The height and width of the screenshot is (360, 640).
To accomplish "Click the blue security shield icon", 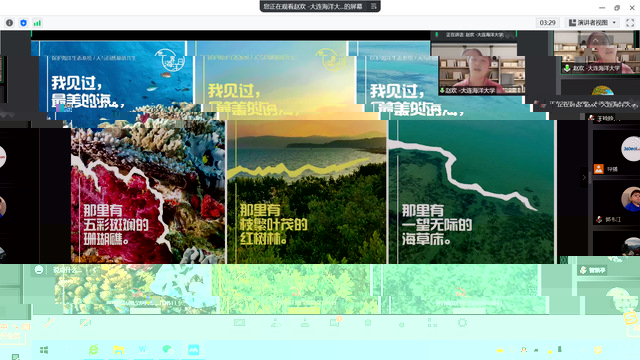I will tap(23, 23).
